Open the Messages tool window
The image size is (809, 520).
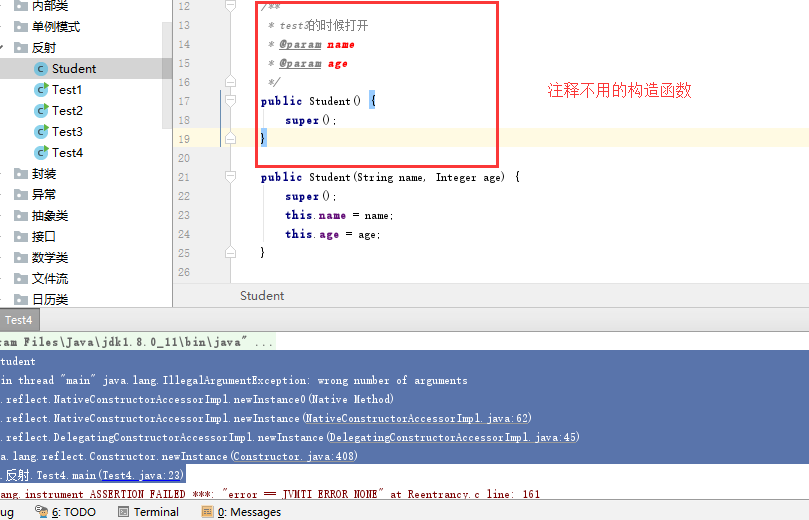point(241,512)
